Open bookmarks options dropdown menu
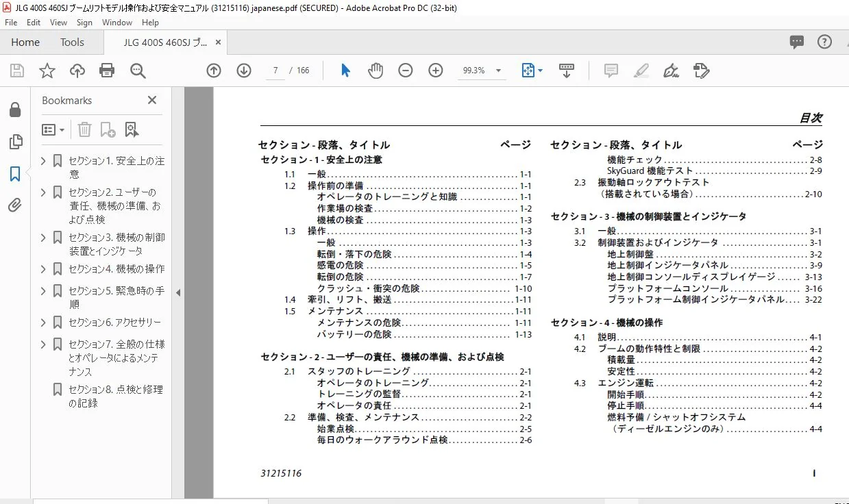849x504 pixels. pos(53,129)
